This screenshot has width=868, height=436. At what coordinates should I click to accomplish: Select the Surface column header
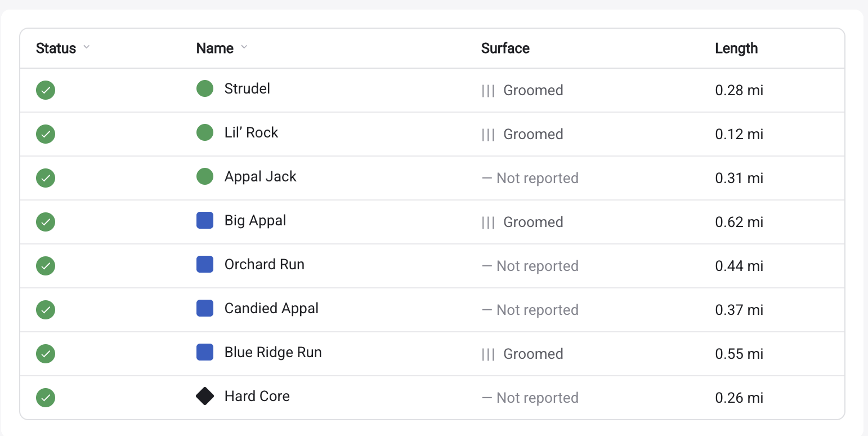tap(505, 48)
